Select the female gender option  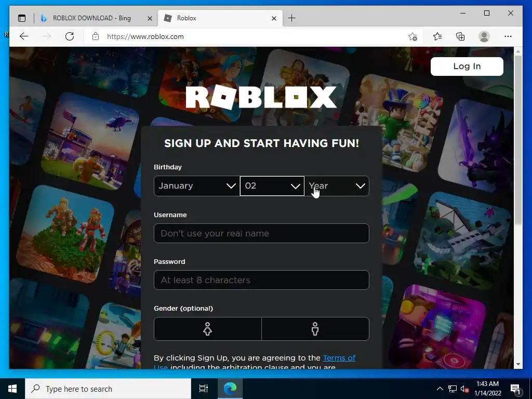pyautogui.click(x=208, y=329)
